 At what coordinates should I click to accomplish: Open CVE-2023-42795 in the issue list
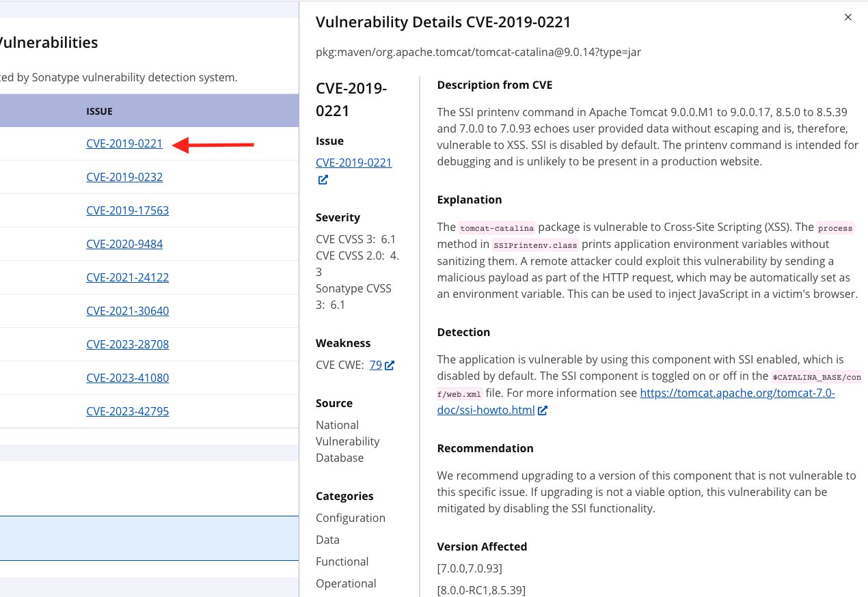click(x=128, y=411)
